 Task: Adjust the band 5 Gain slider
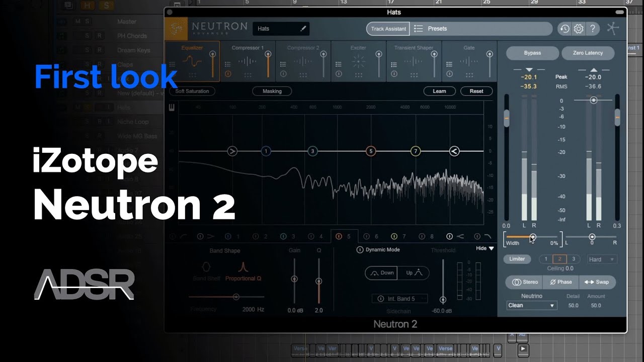[294, 279]
